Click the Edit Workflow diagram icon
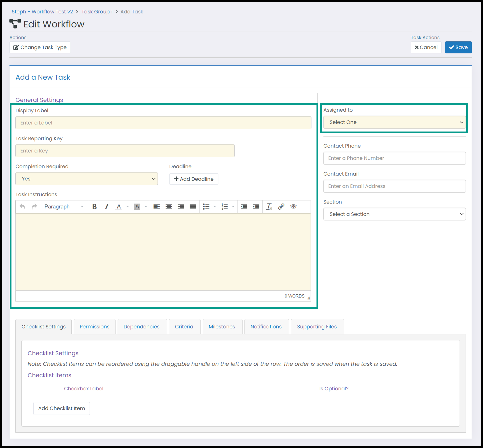The width and height of the screenshot is (483, 448). click(15, 24)
